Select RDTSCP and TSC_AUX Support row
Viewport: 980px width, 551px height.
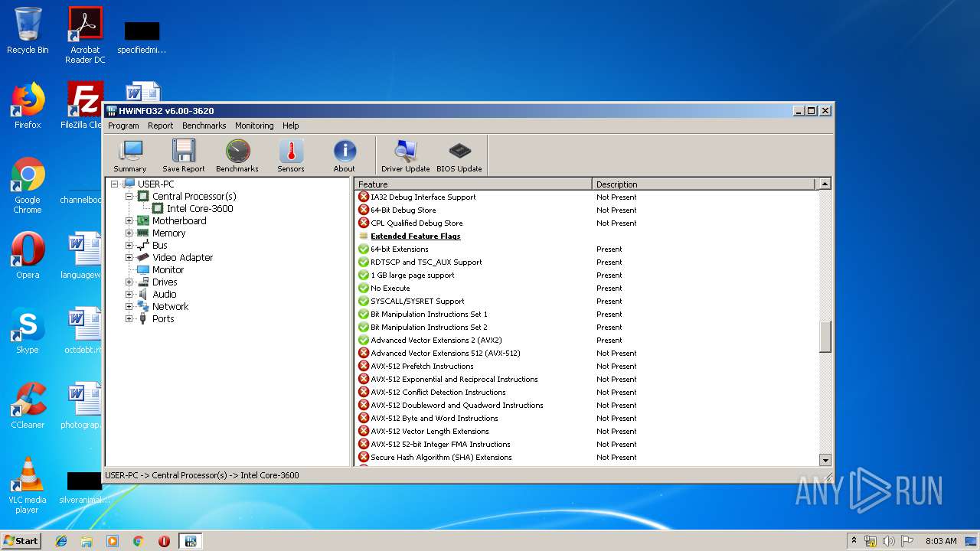click(586, 262)
